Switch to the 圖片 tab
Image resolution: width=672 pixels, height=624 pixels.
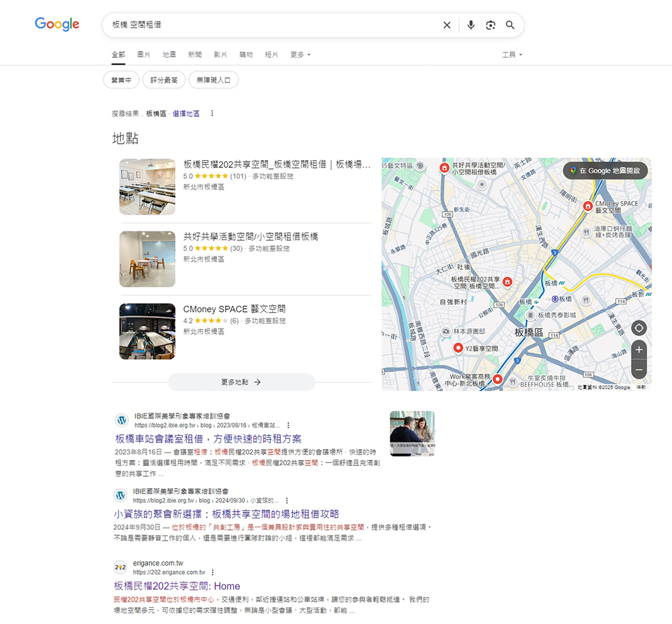(x=144, y=54)
